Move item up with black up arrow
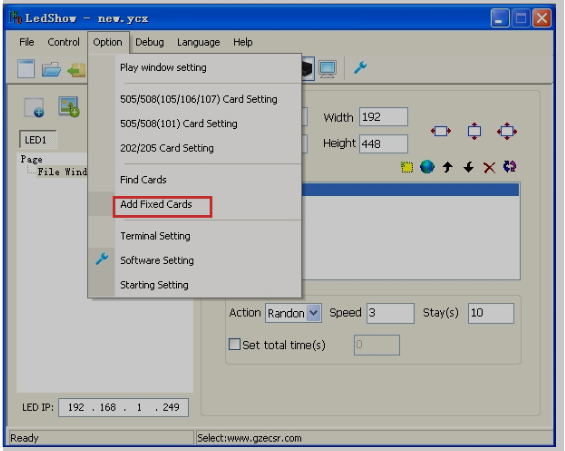The height and width of the screenshot is (451, 565). pyautogui.click(x=448, y=167)
